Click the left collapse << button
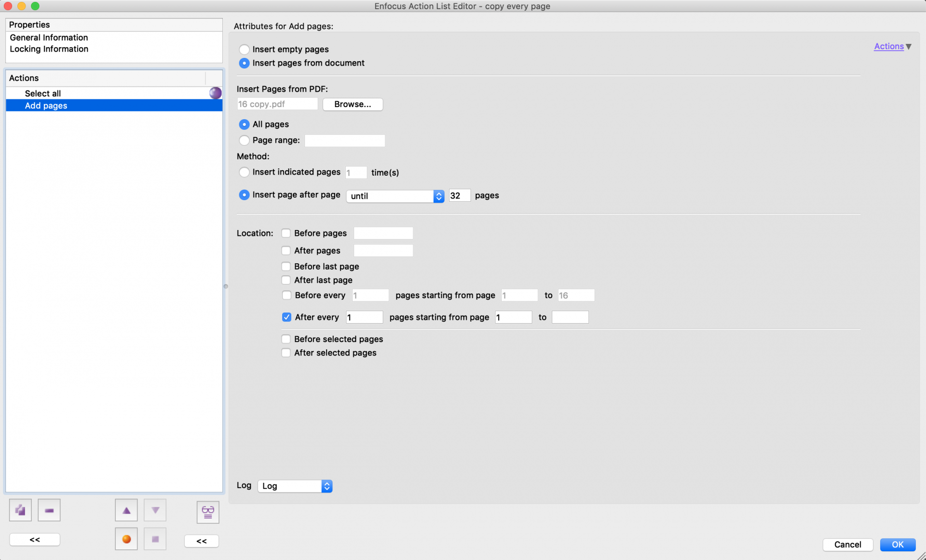Viewport: 926px width, 560px height. click(35, 540)
